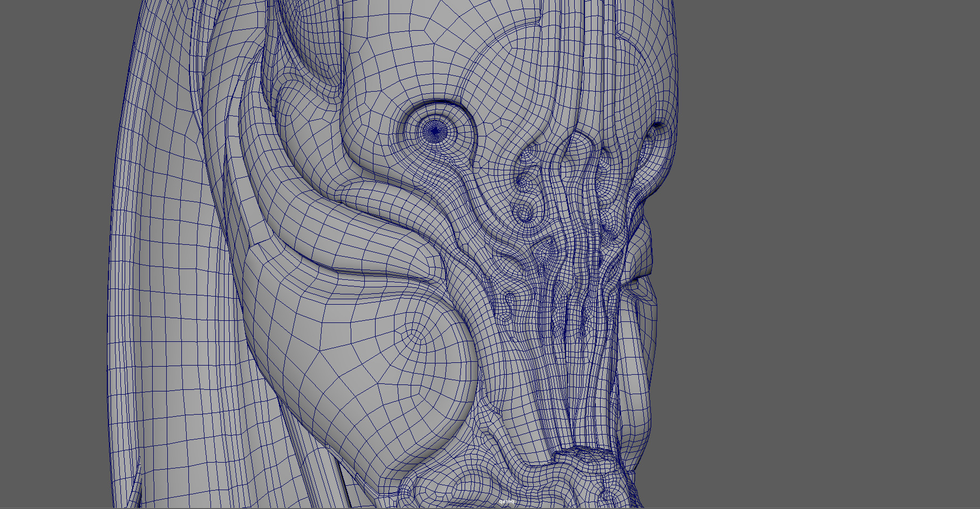Click the mirrored persp camera label
Image resolution: width=980 pixels, height=509 pixels.
click(x=506, y=501)
